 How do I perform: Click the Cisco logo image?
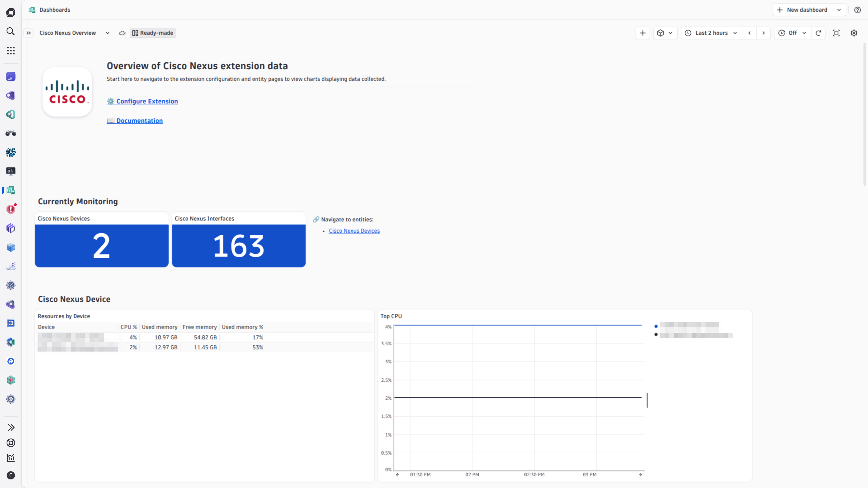[67, 92]
